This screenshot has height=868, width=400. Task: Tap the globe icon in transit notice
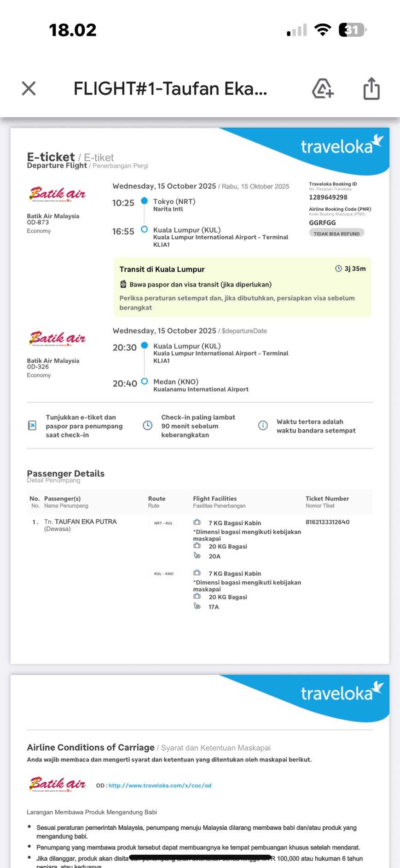click(123, 284)
